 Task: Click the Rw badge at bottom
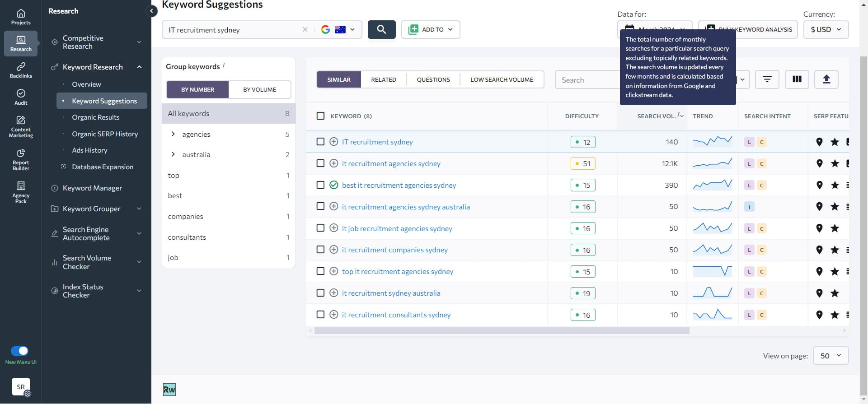169,390
